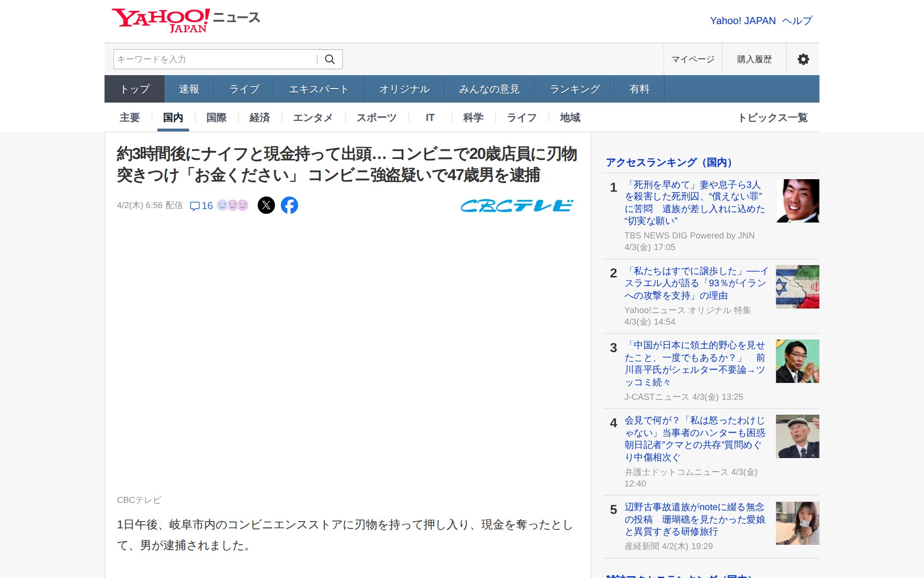Select the スポーツ category
The width and height of the screenshot is (924, 578).
376,118
